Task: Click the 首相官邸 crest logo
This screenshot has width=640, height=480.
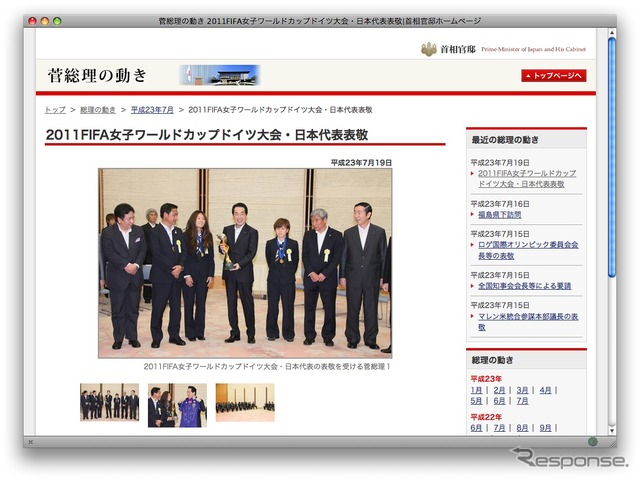Action: (x=429, y=49)
